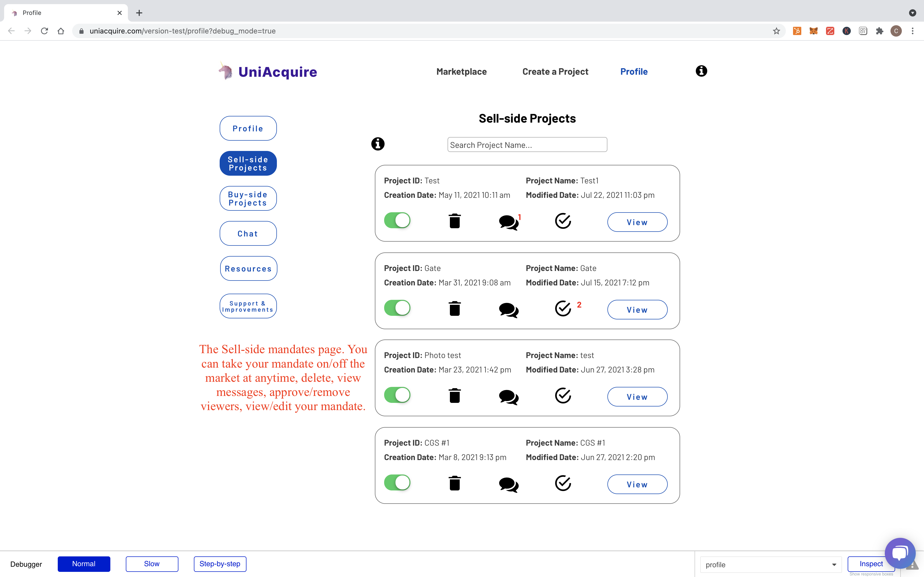Open chat messages for Test1 project
Screen dimensions: 924x577
click(508, 222)
